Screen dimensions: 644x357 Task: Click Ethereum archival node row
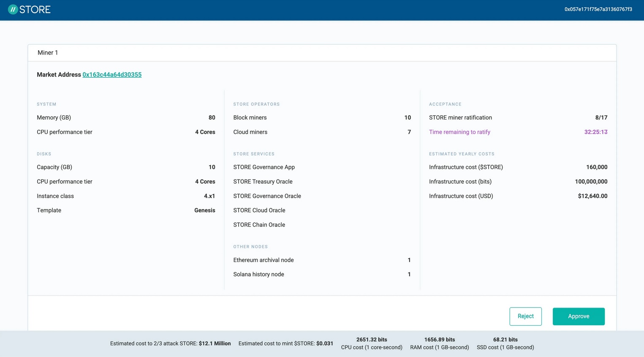point(322,260)
